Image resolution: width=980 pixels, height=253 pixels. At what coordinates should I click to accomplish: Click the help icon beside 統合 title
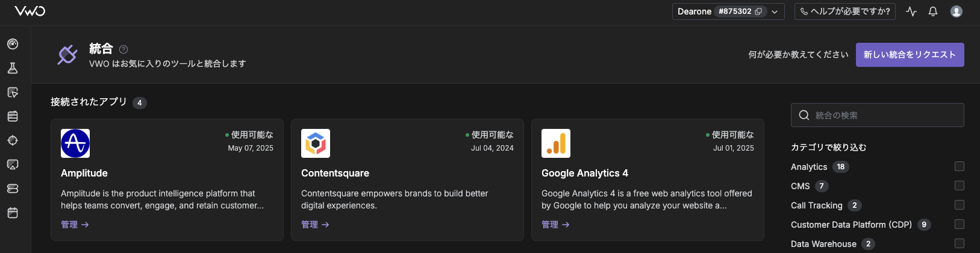pos(123,49)
